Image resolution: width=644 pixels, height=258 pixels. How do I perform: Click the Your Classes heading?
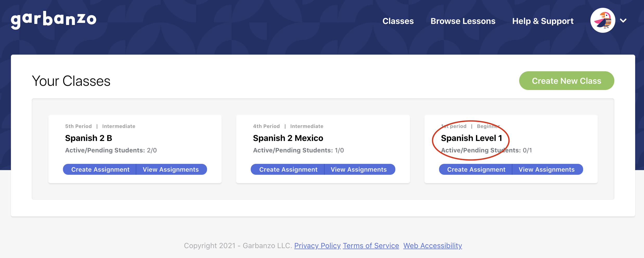pos(71,81)
